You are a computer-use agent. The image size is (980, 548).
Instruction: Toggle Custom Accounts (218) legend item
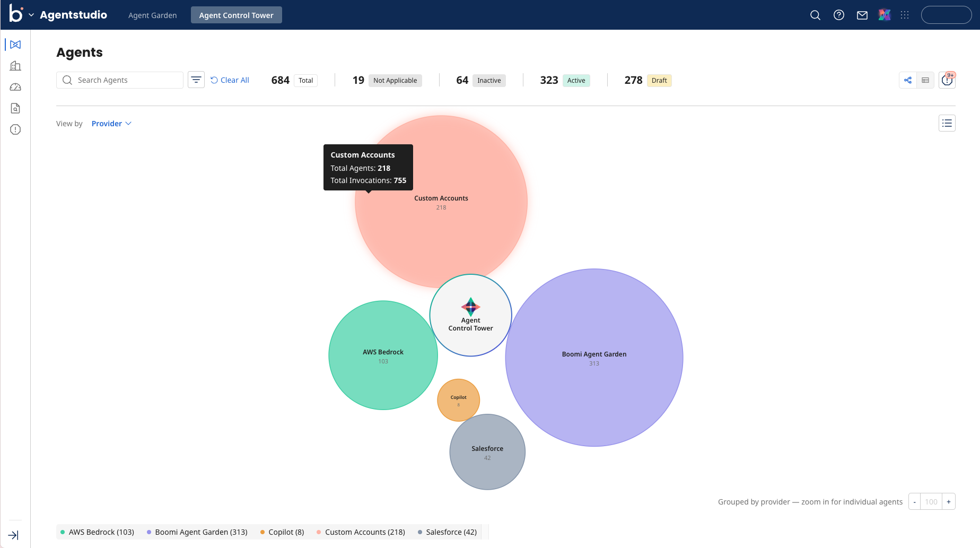coord(361,532)
